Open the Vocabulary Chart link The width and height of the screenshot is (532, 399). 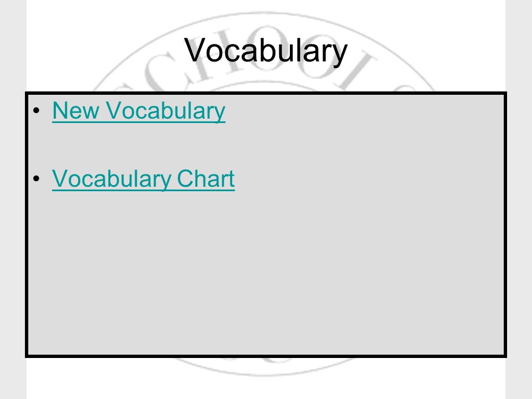[143, 179]
